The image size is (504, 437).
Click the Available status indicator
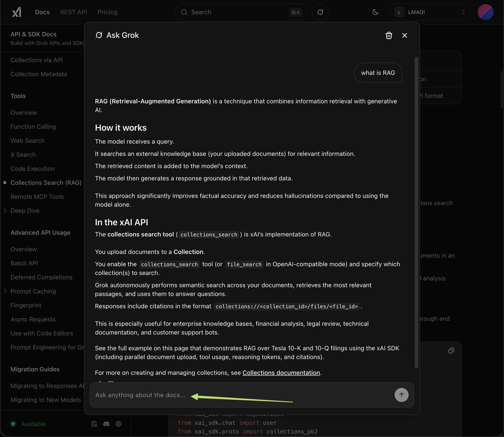tap(28, 424)
